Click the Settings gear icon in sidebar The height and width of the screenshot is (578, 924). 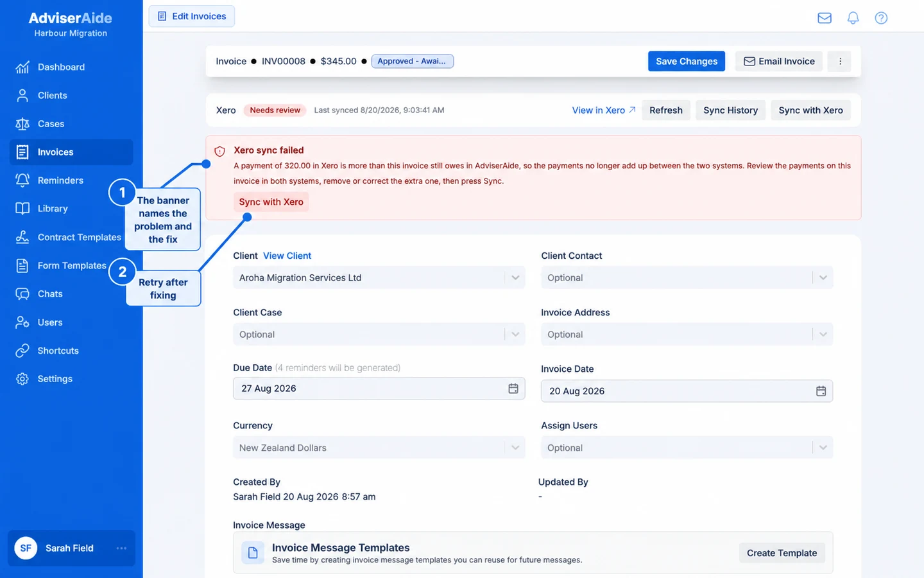click(x=22, y=379)
